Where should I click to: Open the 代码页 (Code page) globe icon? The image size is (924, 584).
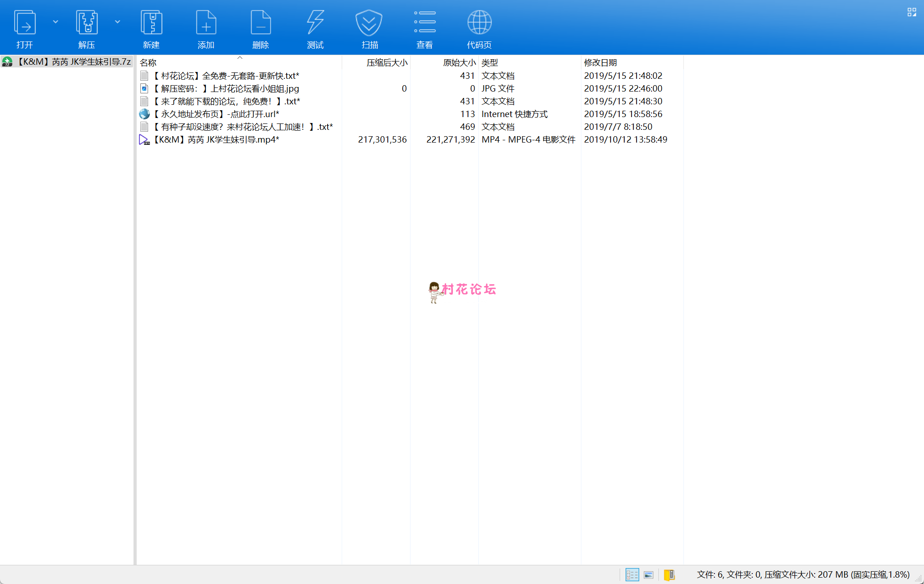coord(479,23)
